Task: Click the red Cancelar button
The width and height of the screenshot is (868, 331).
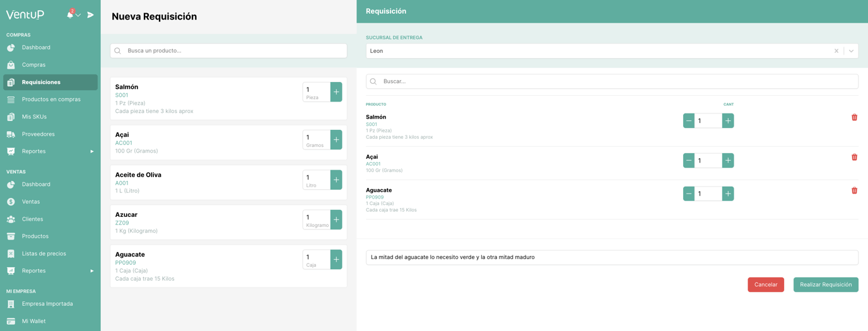Action: tap(766, 284)
